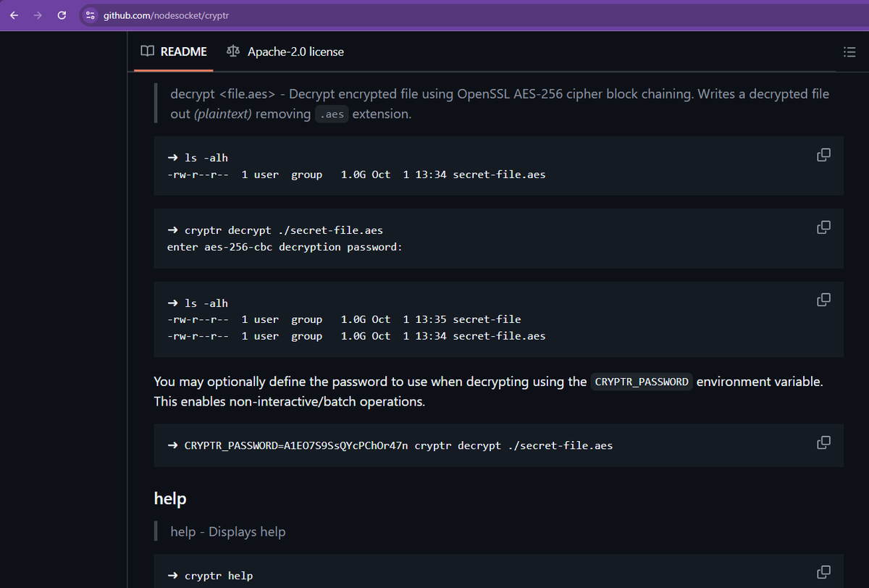Click 'cryptr decrypt ./secret-file.aes' command line
869x588 pixels.
pyautogui.click(x=275, y=230)
